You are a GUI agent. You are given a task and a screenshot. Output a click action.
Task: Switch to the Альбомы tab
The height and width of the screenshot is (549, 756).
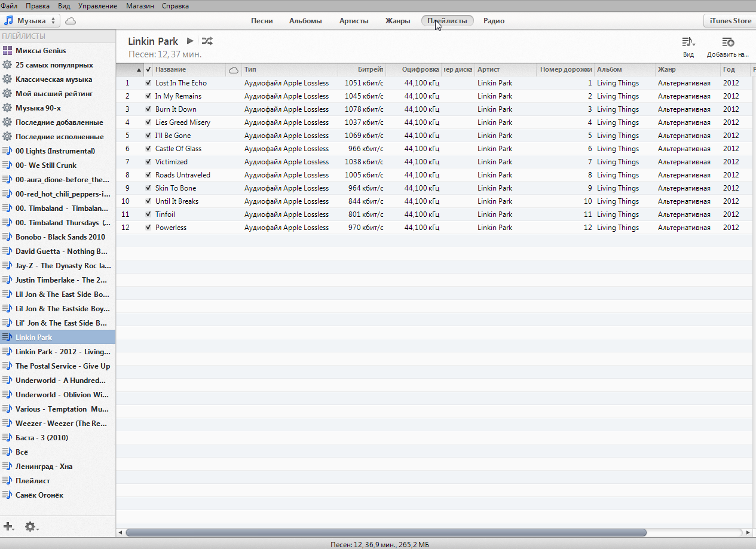point(305,21)
